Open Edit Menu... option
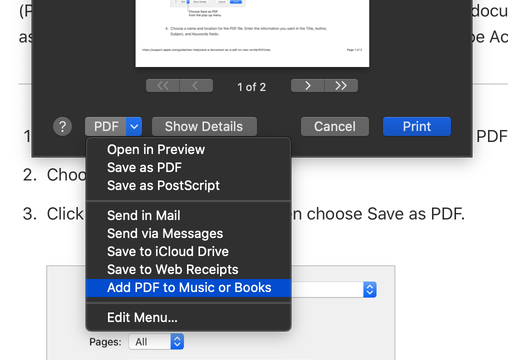The image size is (508, 360). tap(189, 318)
